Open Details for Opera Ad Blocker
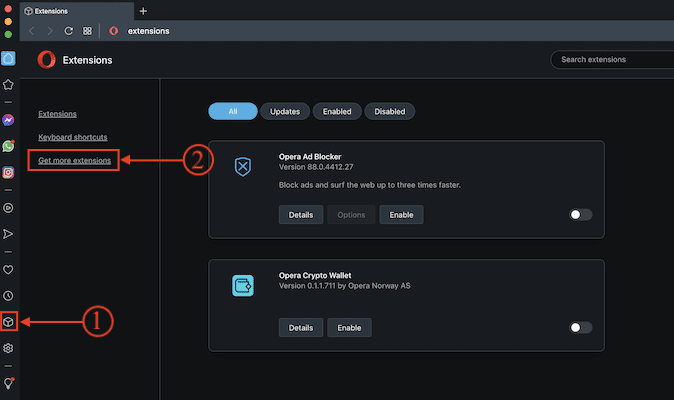 coord(301,215)
